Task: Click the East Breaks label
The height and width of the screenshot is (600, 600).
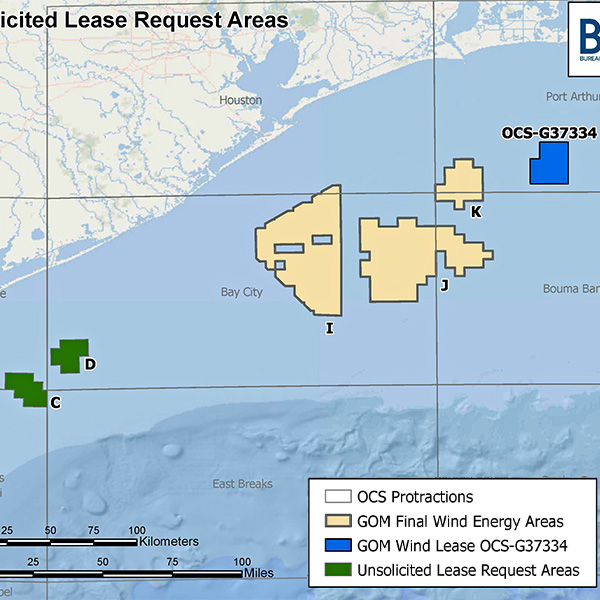Action: [242, 484]
